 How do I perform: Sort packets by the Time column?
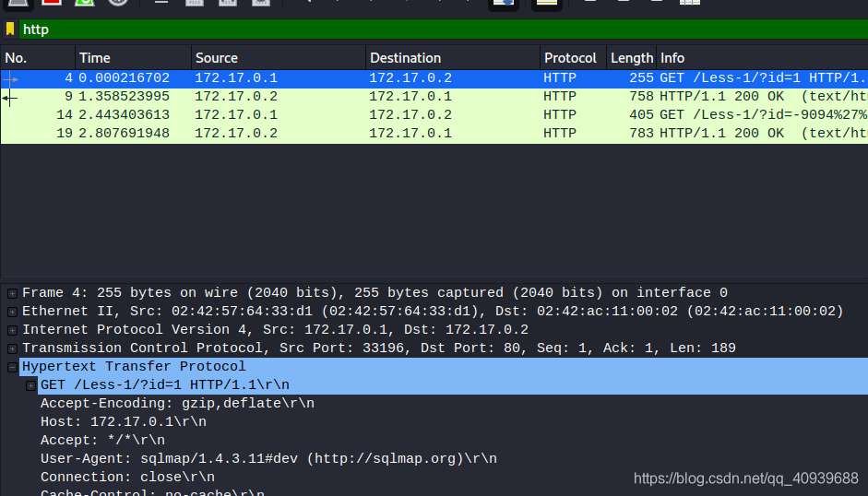click(x=133, y=57)
